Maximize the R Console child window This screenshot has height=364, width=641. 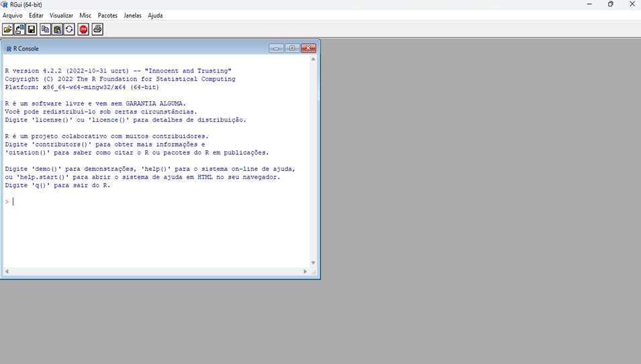pyautogui.click(x=292, y=48)
